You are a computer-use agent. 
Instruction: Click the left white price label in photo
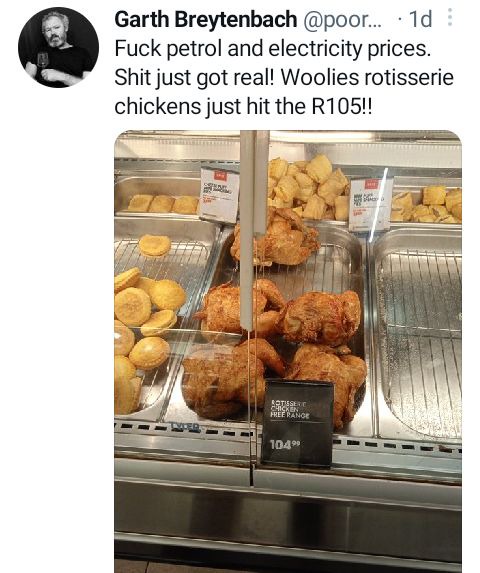[x=219, y=194]
